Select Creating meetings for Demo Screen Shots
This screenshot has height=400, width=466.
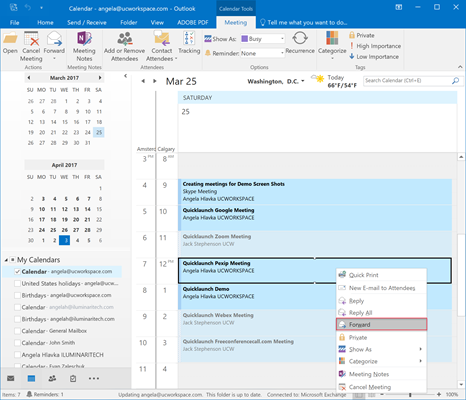[x=315, y=192]
